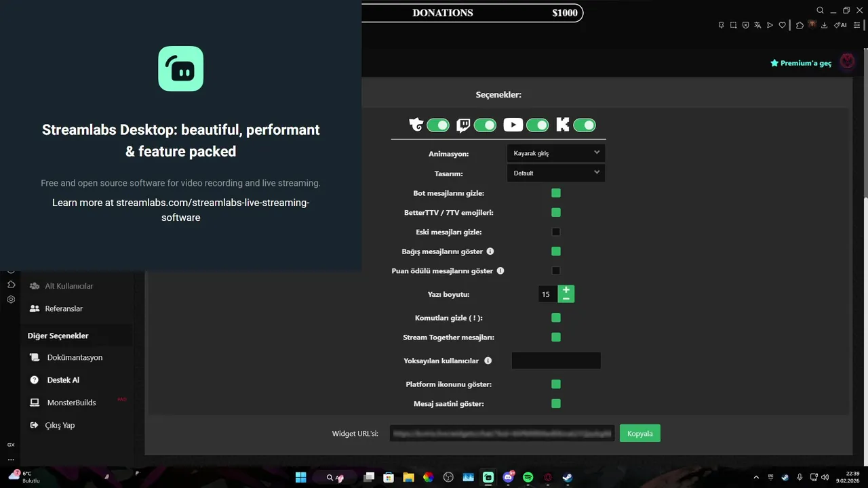Open the weather widget showing 6°C

pos(24,477)
